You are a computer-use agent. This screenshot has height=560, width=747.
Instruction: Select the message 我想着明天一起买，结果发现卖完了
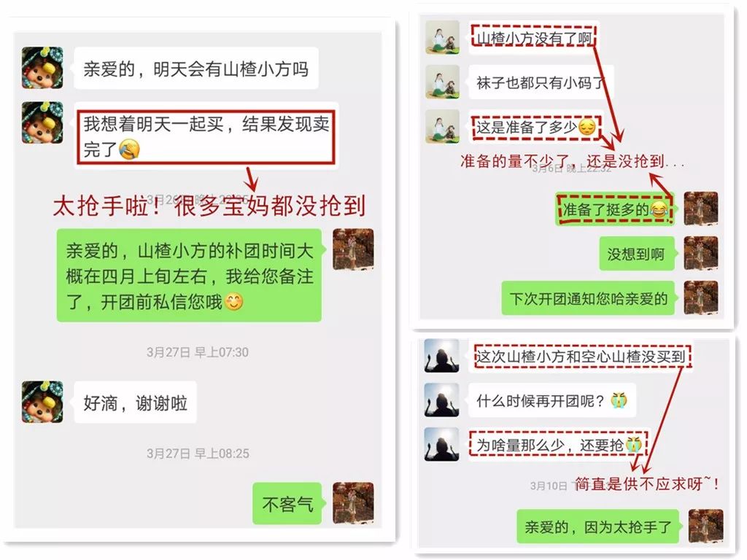tap(206, 136)
